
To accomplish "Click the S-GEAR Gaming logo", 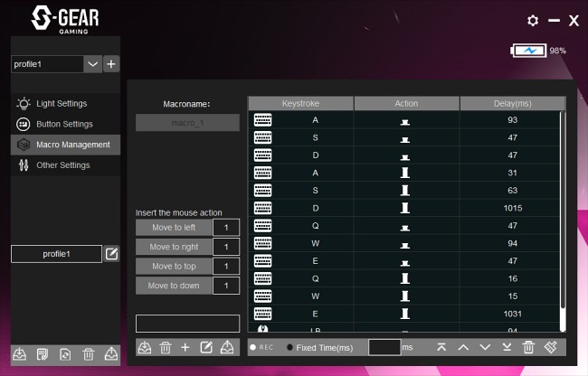I will 65,20.
